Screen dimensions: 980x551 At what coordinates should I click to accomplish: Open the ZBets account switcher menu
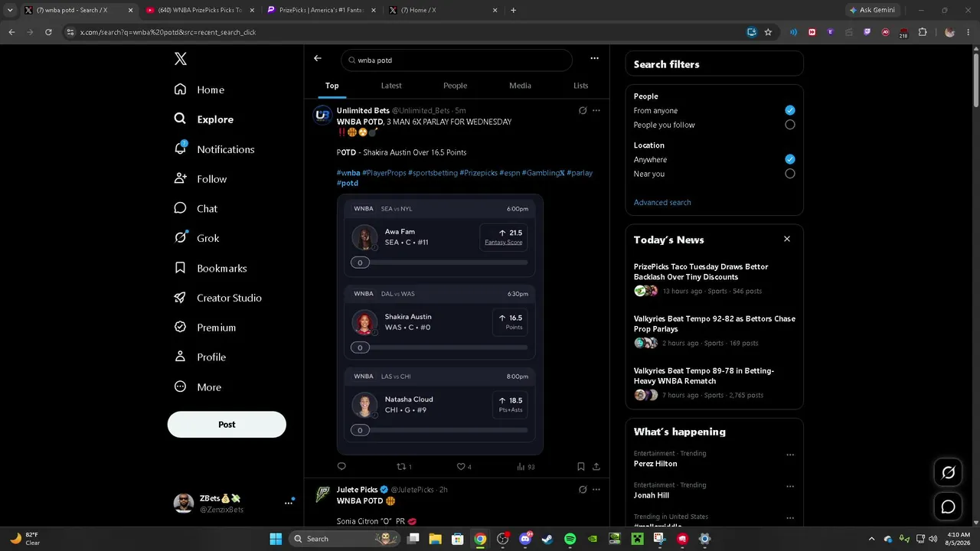289,503
